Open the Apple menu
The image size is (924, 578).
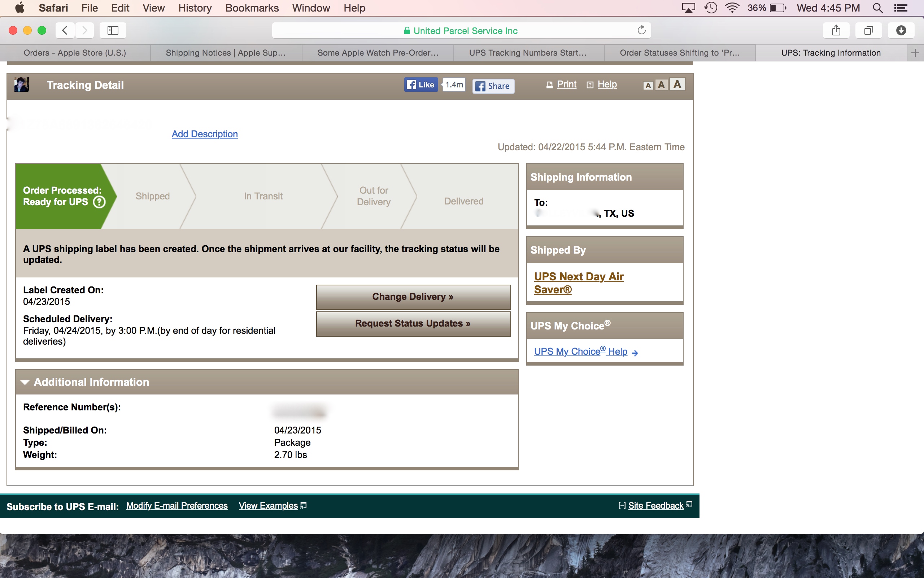point(19,8)
